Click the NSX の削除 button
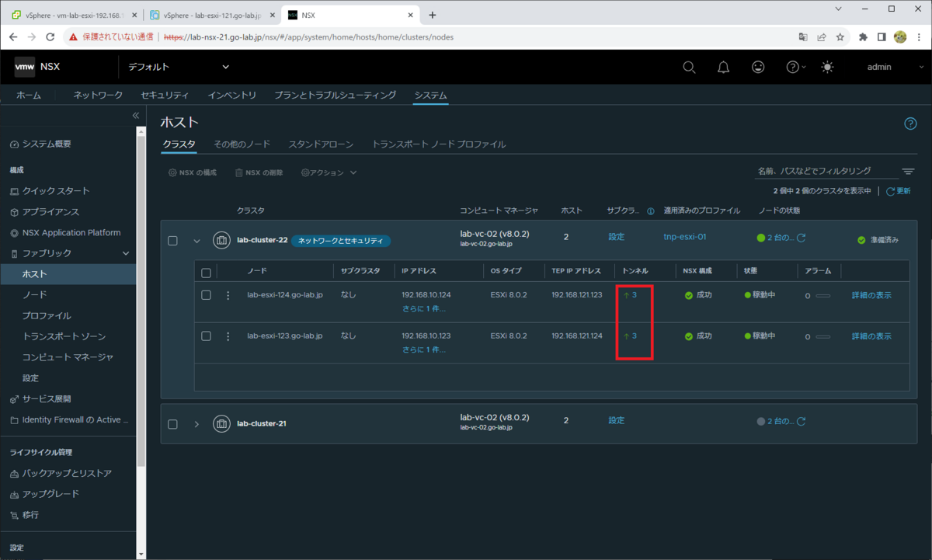Image resolution: width=932 pixels, height=560 pixels. pyautogui.click(x=259, y=172)
